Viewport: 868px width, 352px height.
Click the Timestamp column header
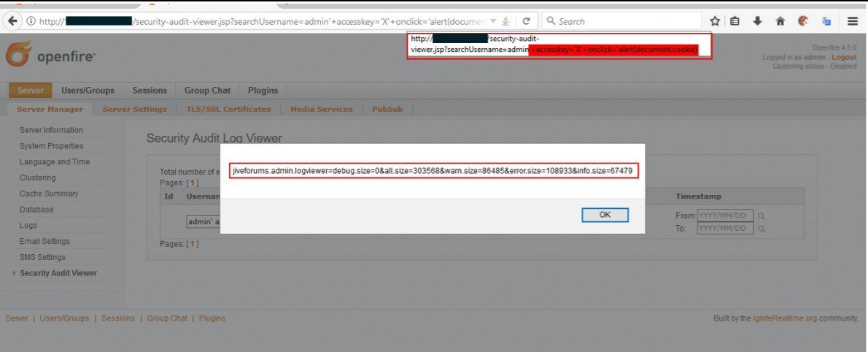(x=699, y=196)
